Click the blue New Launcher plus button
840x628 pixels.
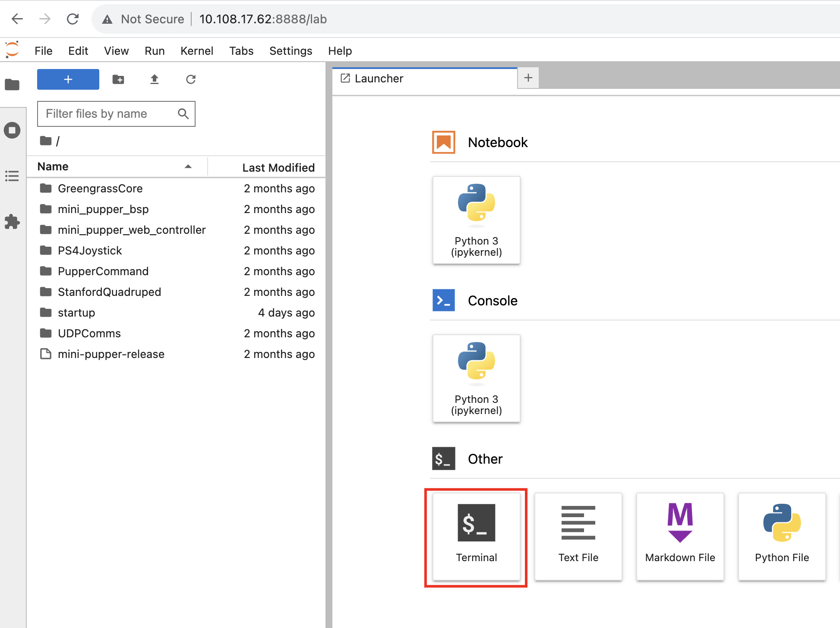[x=68, y=79]
